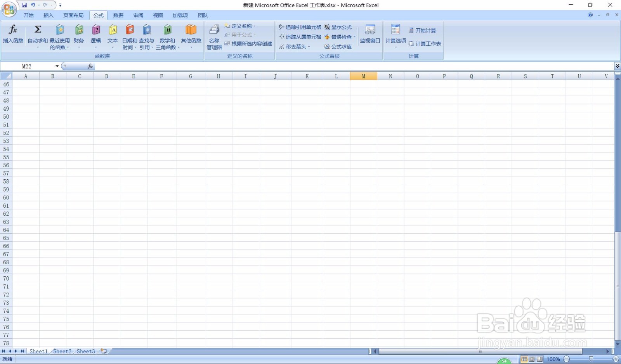Select row 60 header

(x=6, y=198)
